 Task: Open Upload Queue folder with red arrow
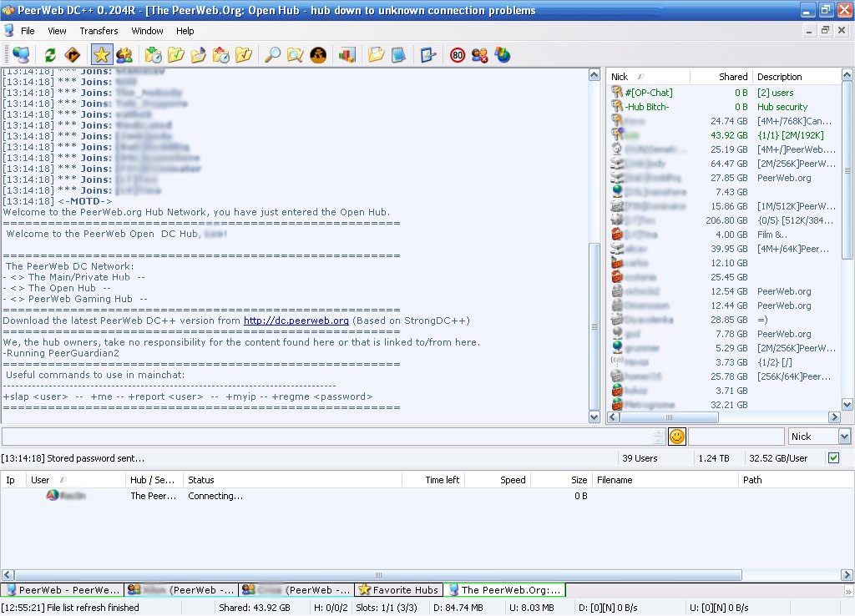[220, 55]
